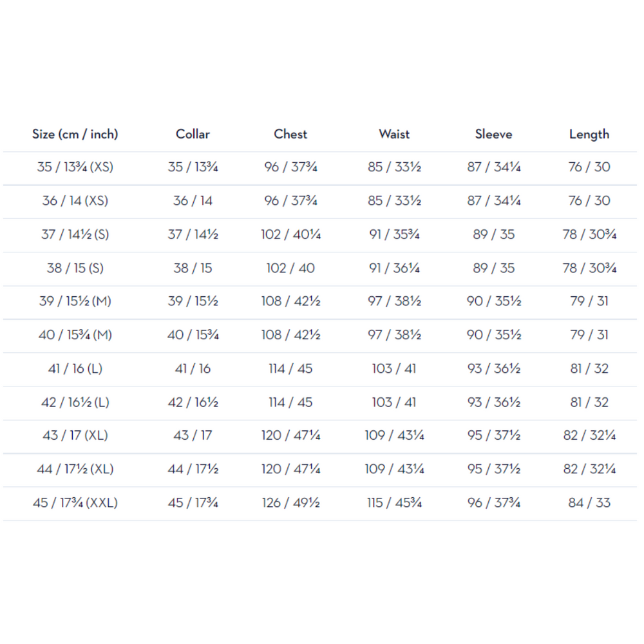Select the 39 / 15½ (M) size label
Image resolution: width=644 pixels, height=644 pixels.
coord(75,301)
